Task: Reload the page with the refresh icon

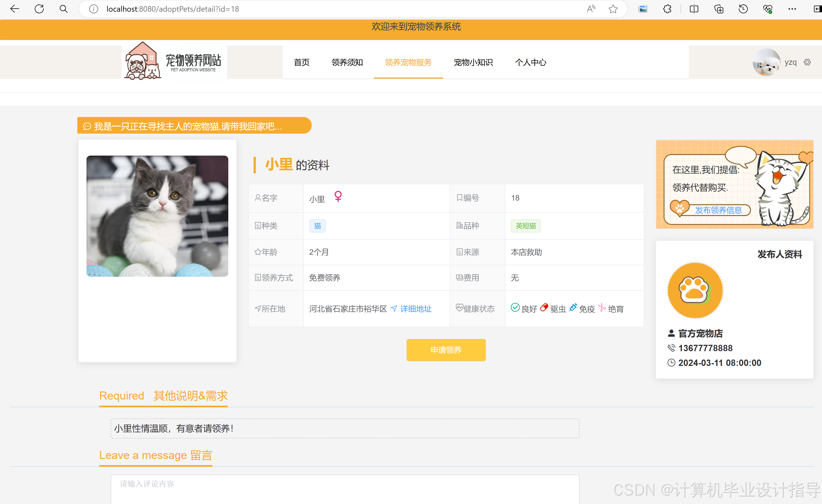Action: pyautogui.click(x=39, y=9)
